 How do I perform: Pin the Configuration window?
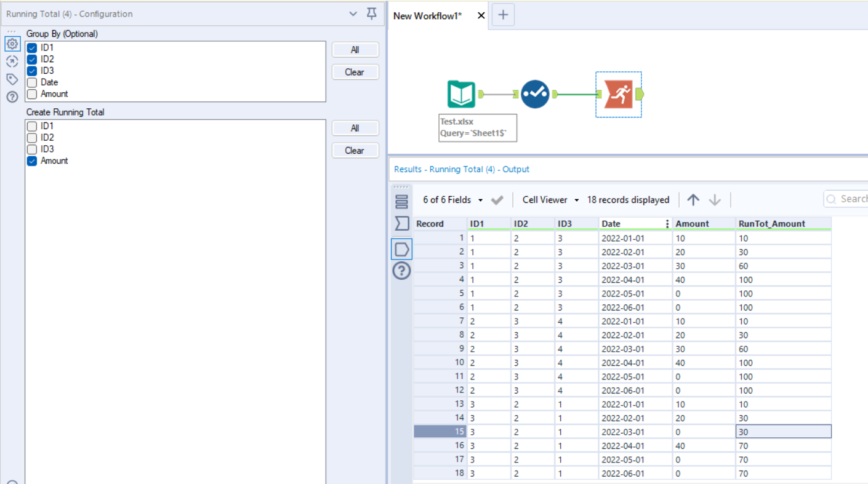371,14
